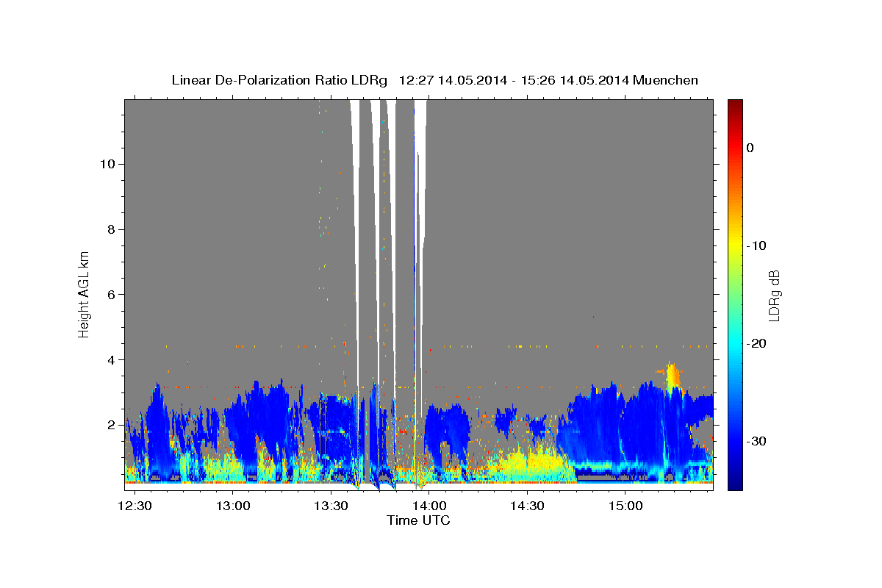Click the colorbar value '-20'
The width and height of the screenshot is (882, 588).
point(756,343)
